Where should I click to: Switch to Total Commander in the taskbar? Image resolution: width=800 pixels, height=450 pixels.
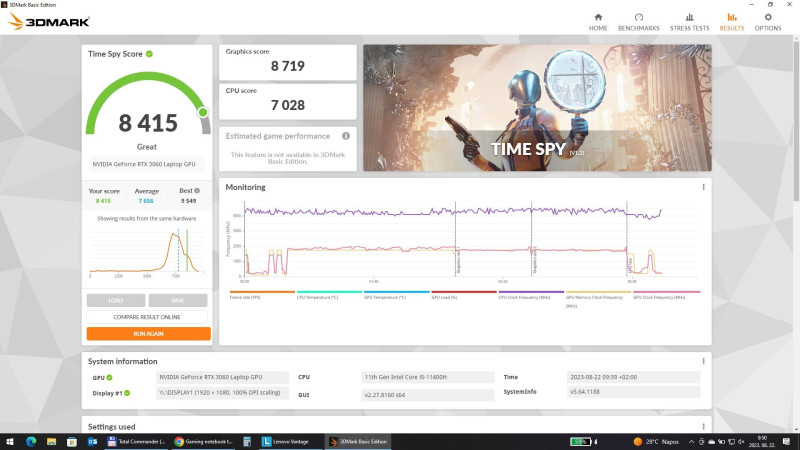(x=137, y=442)
